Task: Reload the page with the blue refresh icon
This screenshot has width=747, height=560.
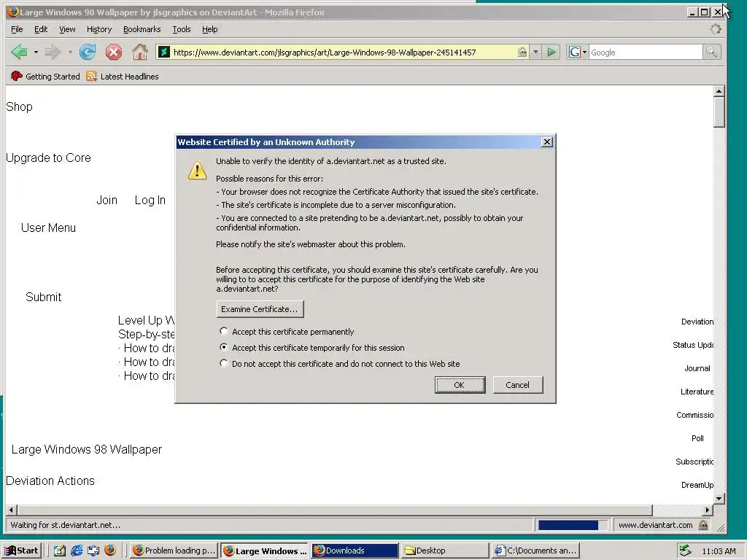Action: (88, 52)
